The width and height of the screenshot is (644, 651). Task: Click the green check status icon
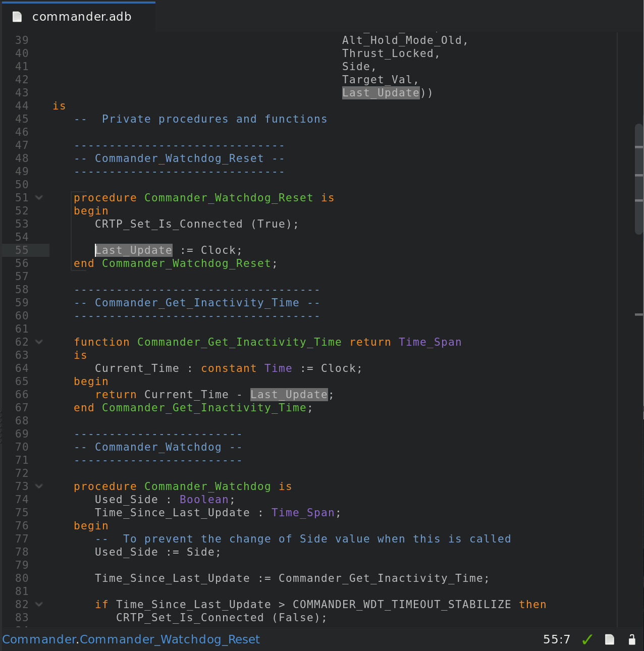pyautogui.click(x=587, y=640)
